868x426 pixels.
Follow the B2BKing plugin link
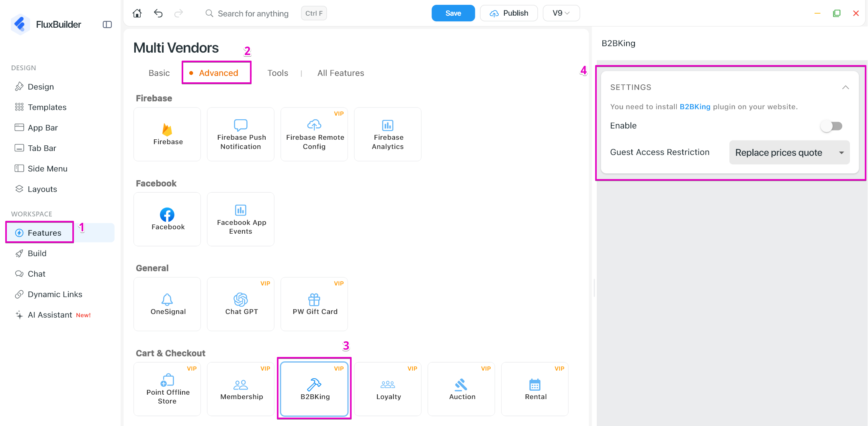[695, 107]
